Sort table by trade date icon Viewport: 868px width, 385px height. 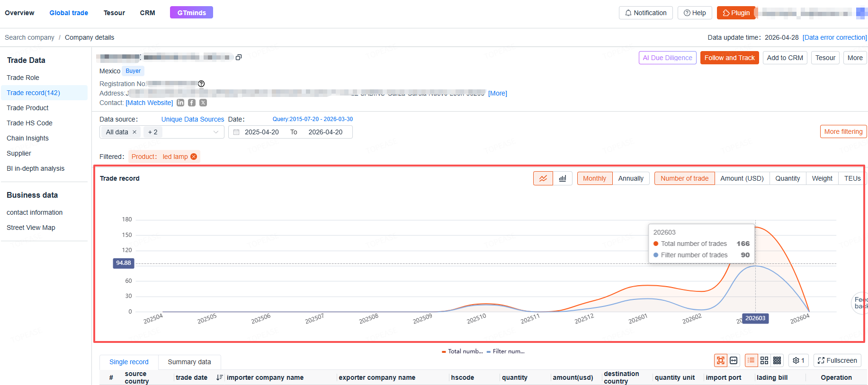[x=220, y=377]
